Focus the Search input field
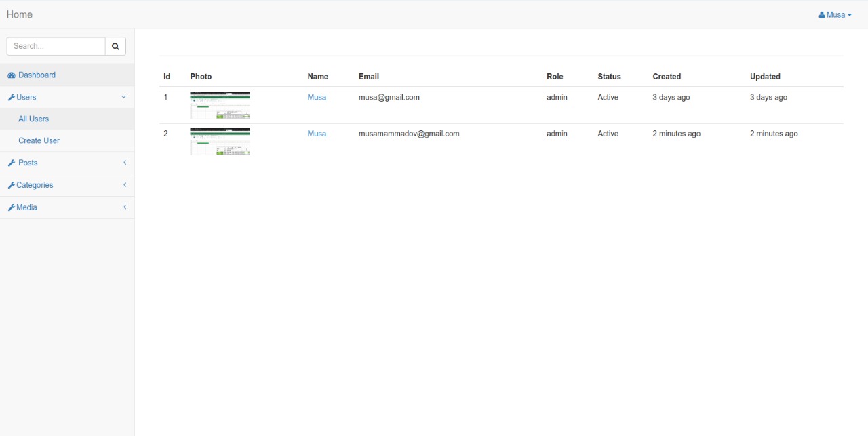The height and width of the screenshot is (436, 868). click(x=56, y=46)
